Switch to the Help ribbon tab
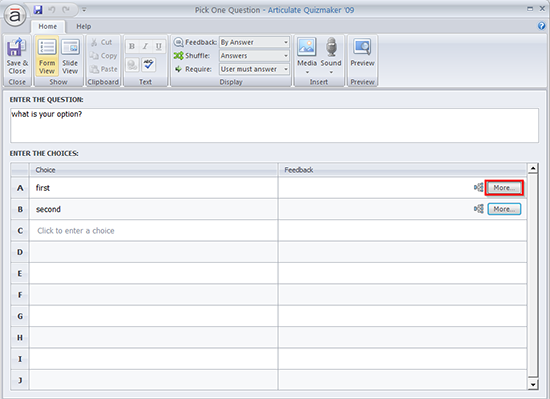This screenshot has height=399, width=550. pos(83,26)
